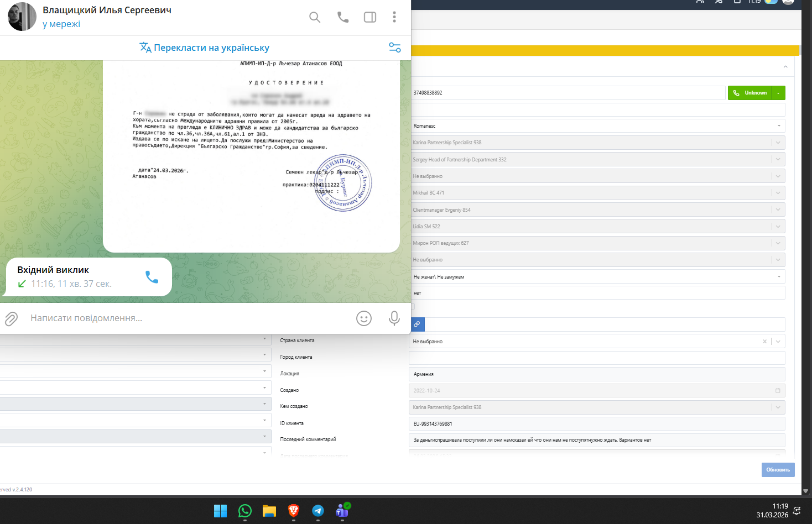Click the ID клиента label
Screen dimensions: 812x524
coord(292,423)
